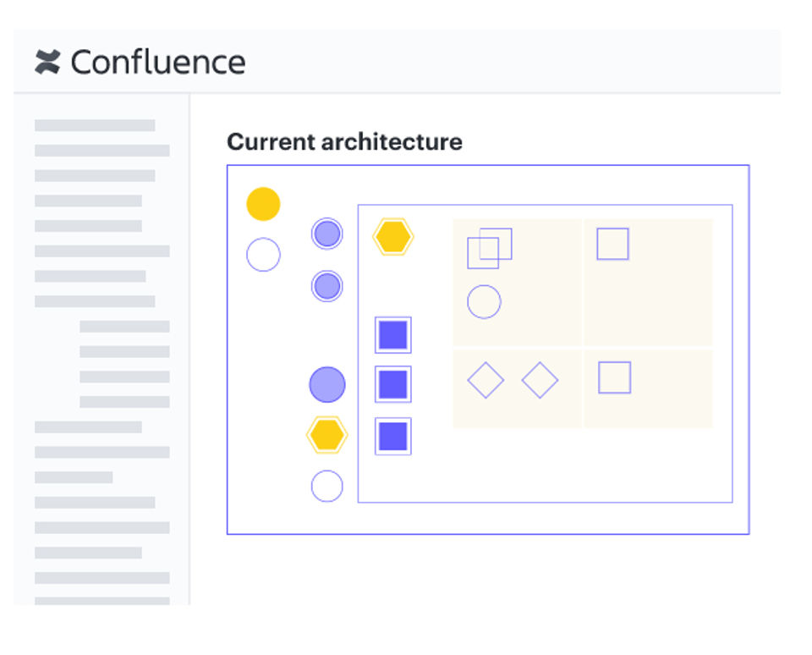Select the right diamond shape

540,380
